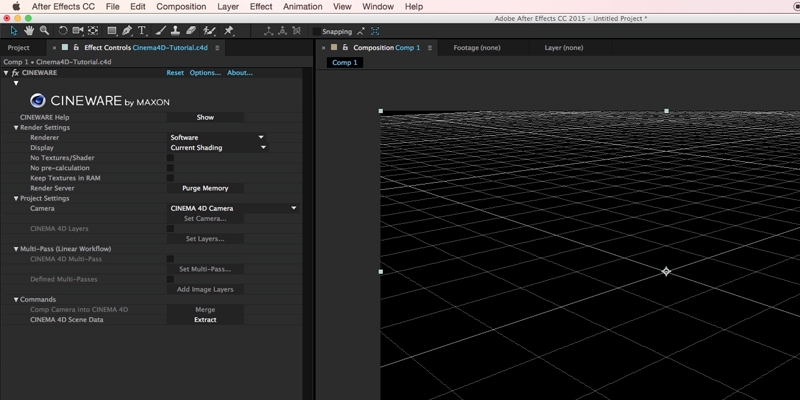Select the Pan Behind anchor point tool

pos(93,31)
